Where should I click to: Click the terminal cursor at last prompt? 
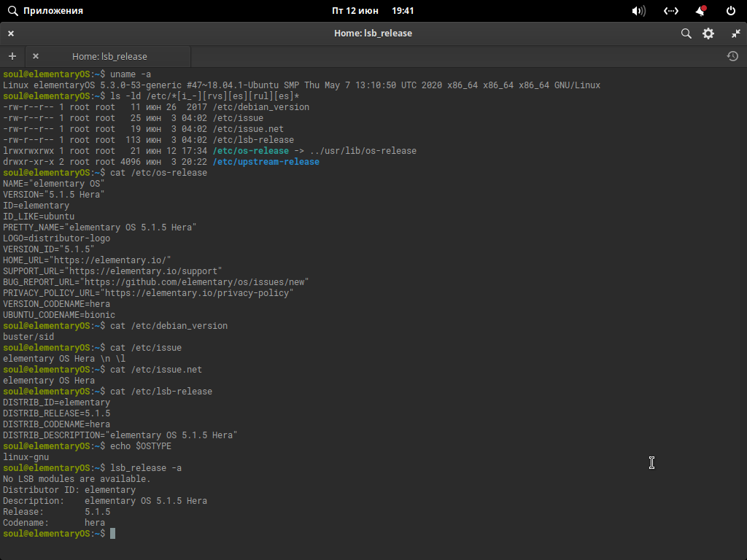tap(112, 533)
